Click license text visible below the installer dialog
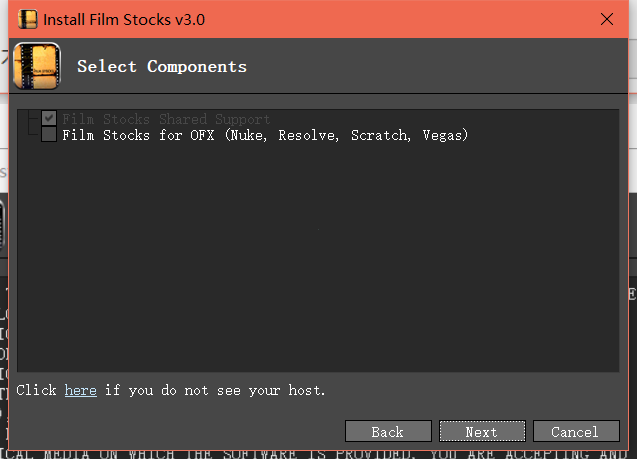Viewport: 637px width, 459px height. click(x=317, y=455)
